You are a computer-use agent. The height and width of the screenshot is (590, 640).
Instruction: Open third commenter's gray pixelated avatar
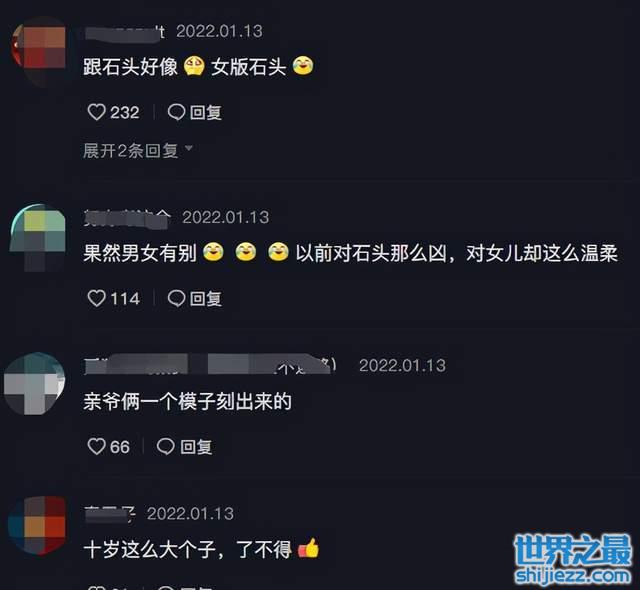34,384
